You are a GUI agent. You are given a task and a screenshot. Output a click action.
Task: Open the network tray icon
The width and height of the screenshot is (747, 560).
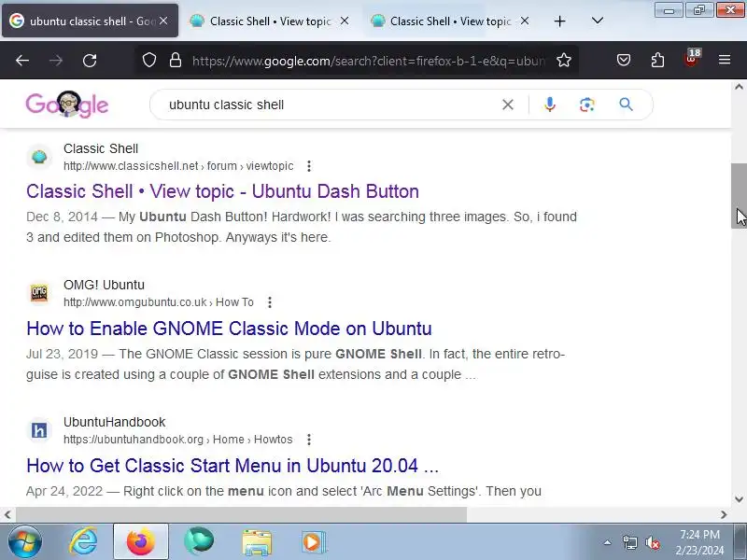pos(629,542)
